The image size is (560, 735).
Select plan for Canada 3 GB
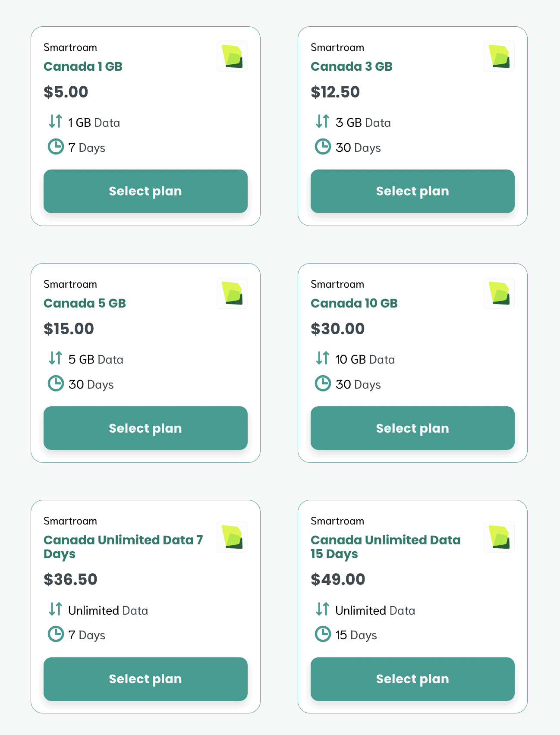point(412,191)
